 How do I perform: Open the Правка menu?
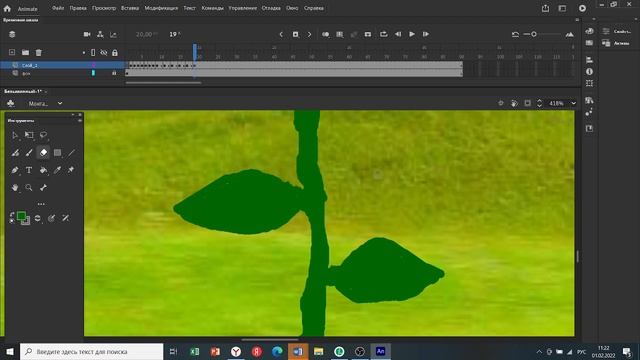78,8
